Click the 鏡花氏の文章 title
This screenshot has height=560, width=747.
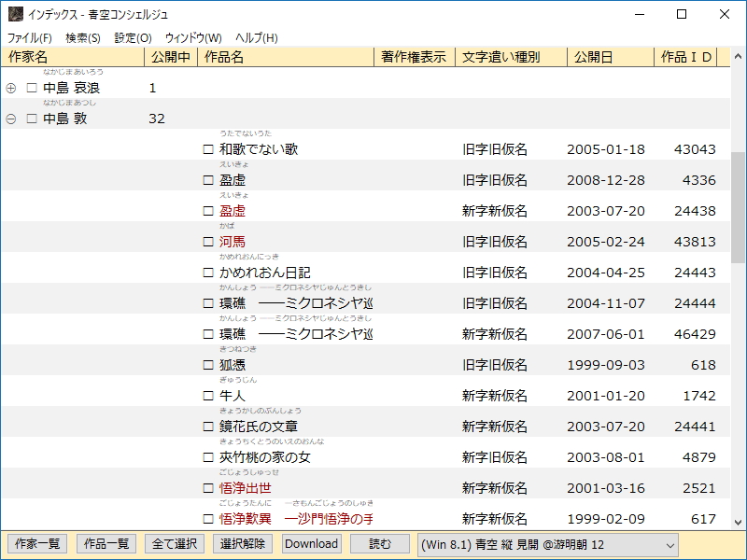click(x=259, y=427)
